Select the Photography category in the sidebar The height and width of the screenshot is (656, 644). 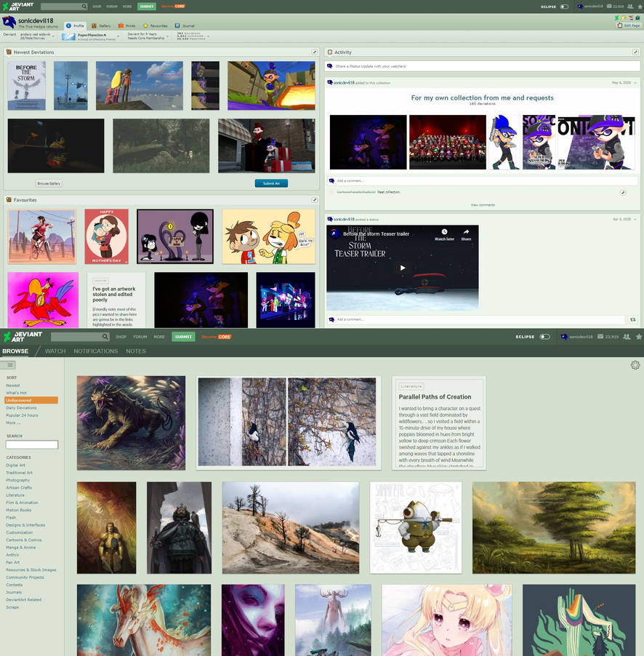(18, 480)
